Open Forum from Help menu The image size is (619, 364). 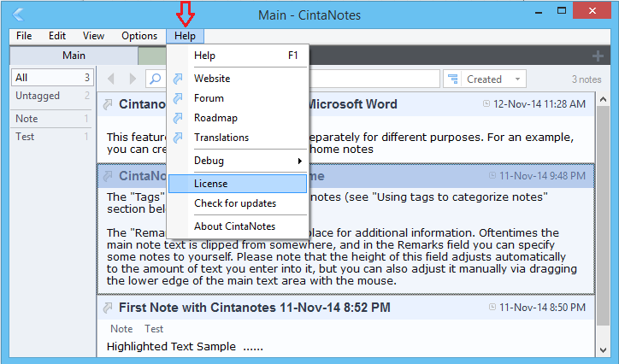coord(238,98)
